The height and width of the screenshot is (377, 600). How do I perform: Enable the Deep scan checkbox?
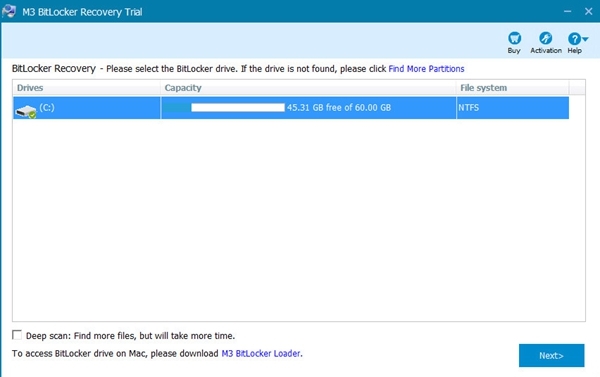point(17,335)
